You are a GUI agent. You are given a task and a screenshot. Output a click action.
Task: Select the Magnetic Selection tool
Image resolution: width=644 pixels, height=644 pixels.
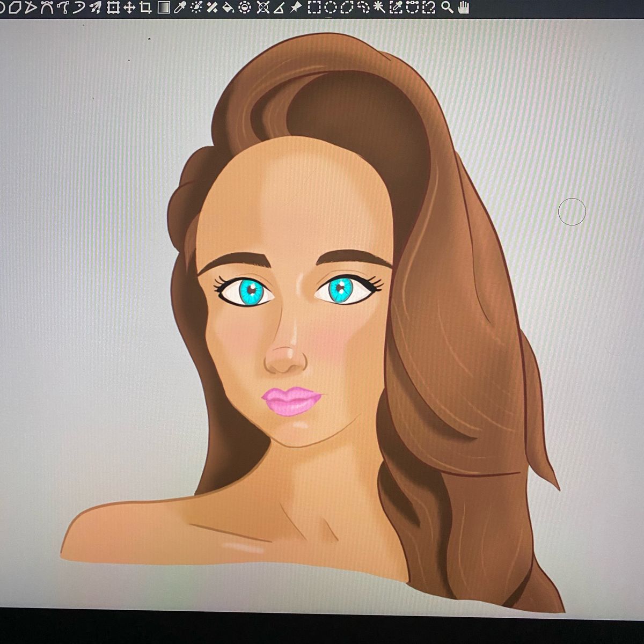coord(428,8)
